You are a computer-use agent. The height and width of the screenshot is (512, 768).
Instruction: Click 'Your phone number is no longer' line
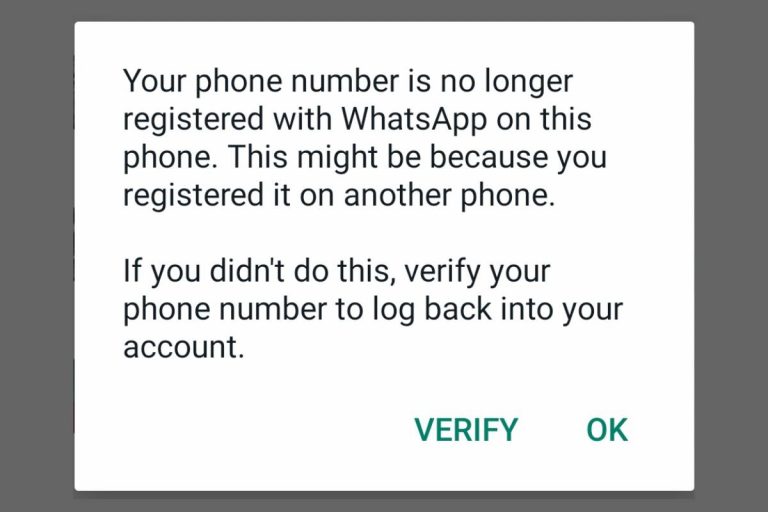[x=348, y=82]
